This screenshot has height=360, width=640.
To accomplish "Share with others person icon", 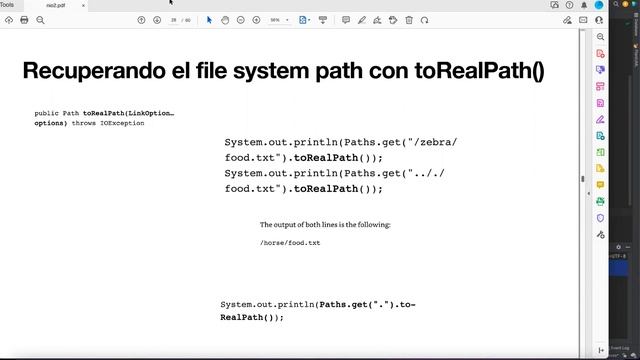I will pyautogui.click(x=599, y=20).
